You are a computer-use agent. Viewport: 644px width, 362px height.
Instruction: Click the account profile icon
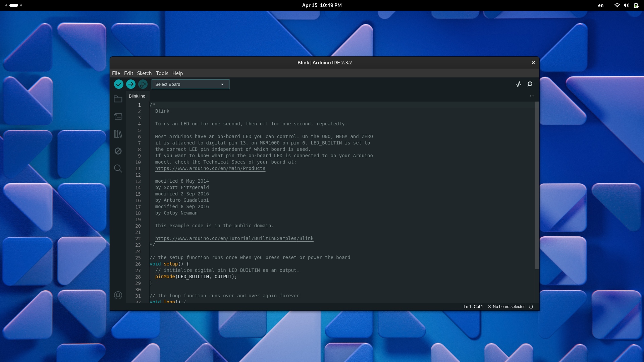click(118, 295)
